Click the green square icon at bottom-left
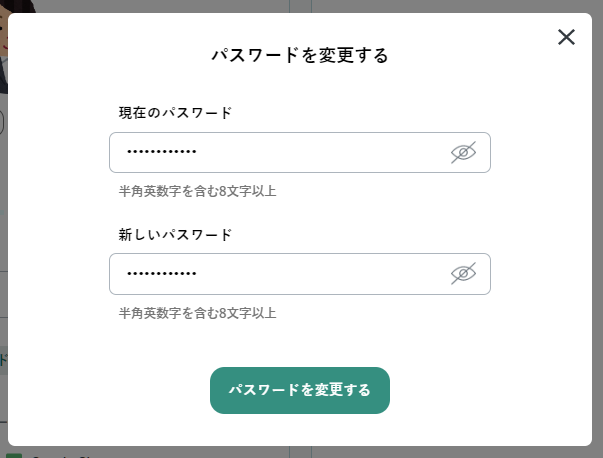Image resolution: width=603 pixels, height=458 pixels. (14, 456)
